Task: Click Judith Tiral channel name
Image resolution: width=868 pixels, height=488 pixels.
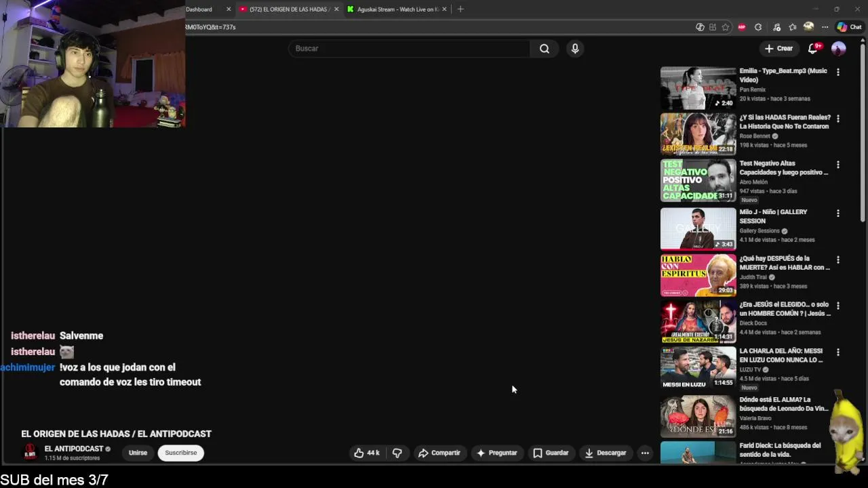Action: pyautogui.click(x=753, y=277)
